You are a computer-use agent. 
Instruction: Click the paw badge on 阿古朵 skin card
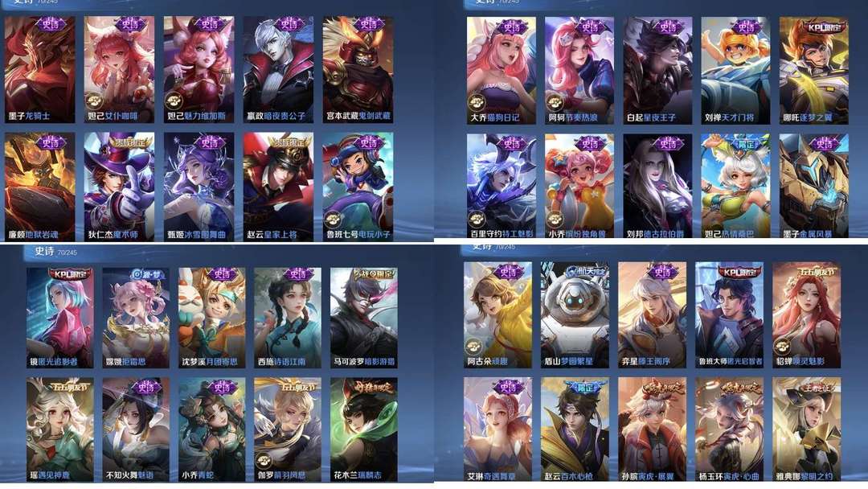point(473,347)
